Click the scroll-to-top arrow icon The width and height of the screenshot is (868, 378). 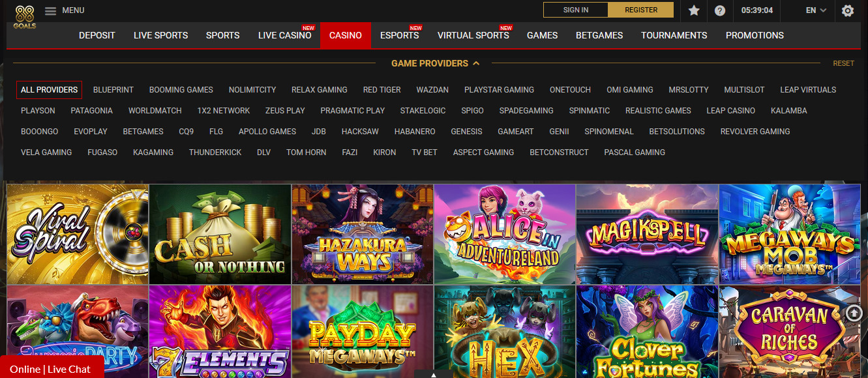tap(854, 313)
